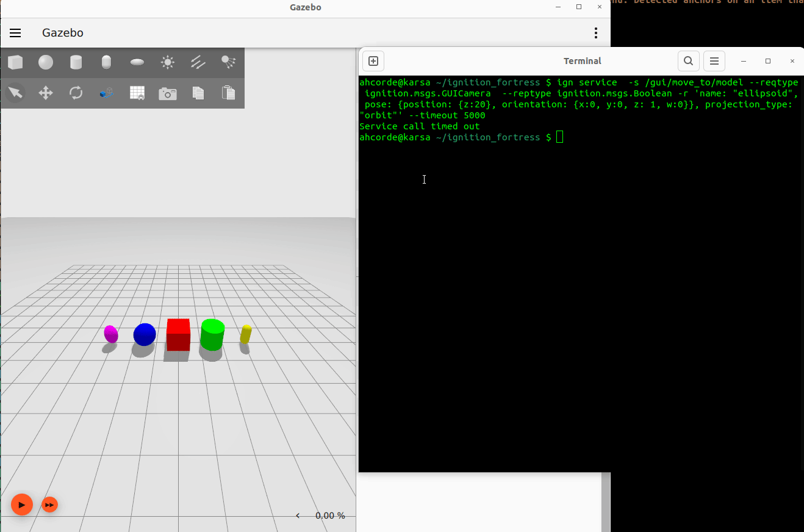Insert a capsule shape from the toolbar

pyautogui.click(x=106, y=62)
